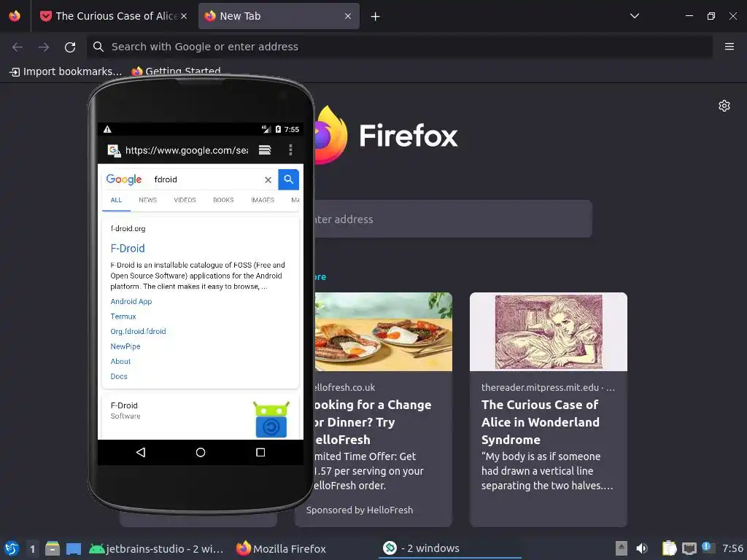Open the Docs sitelink
Image resolution: width=747 pixels, height=560 pixels.
pos(119,376)
